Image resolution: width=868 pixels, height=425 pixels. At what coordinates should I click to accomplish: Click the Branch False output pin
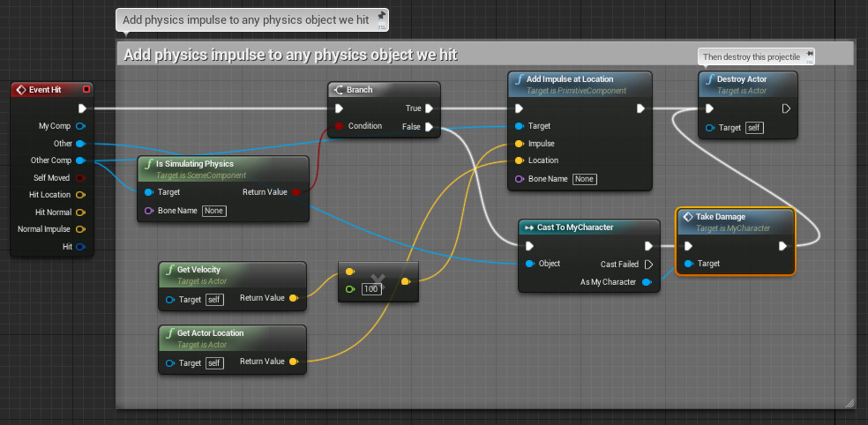pyautogui.click(x=429, y=127)
